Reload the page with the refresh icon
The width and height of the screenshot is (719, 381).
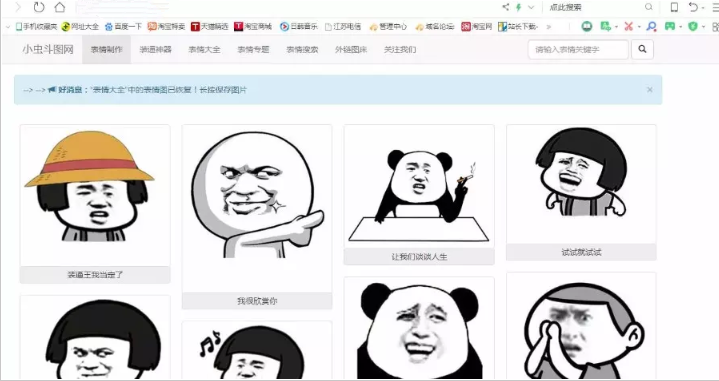click(x=39, y=7)
